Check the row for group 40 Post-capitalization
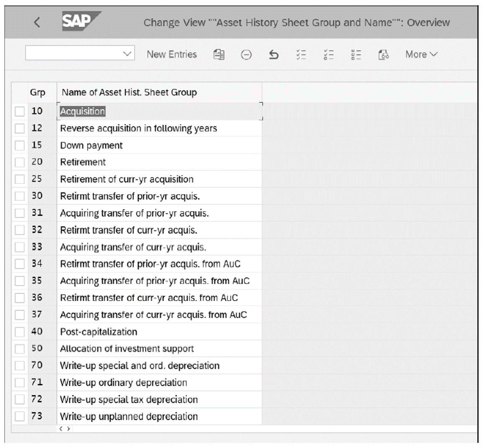The height and width of the screenshot is (448, 484). pyautogui.click(x=19, y=332)
